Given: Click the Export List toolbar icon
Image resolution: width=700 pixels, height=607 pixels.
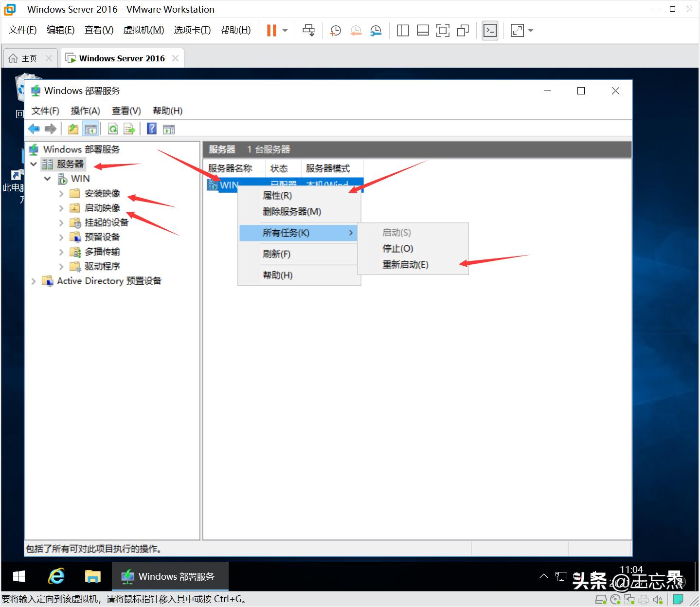Looking at the screenshot, I should 129,128.
